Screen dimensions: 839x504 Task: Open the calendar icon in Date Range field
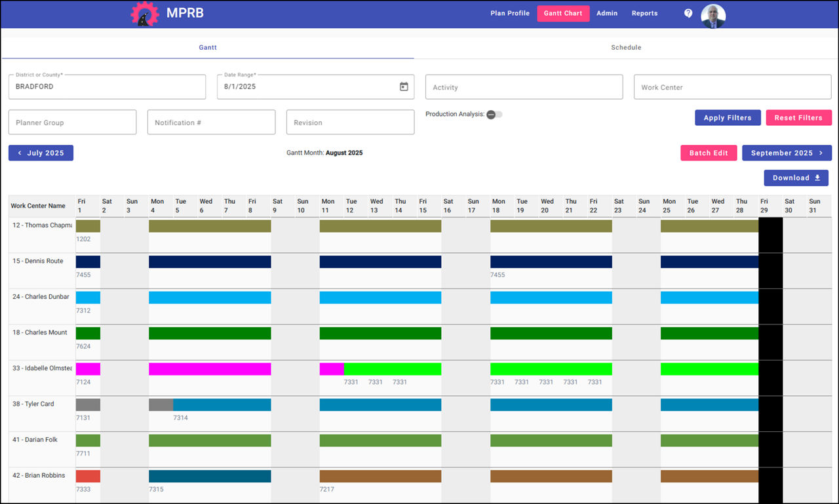click(x=403, y=86)
